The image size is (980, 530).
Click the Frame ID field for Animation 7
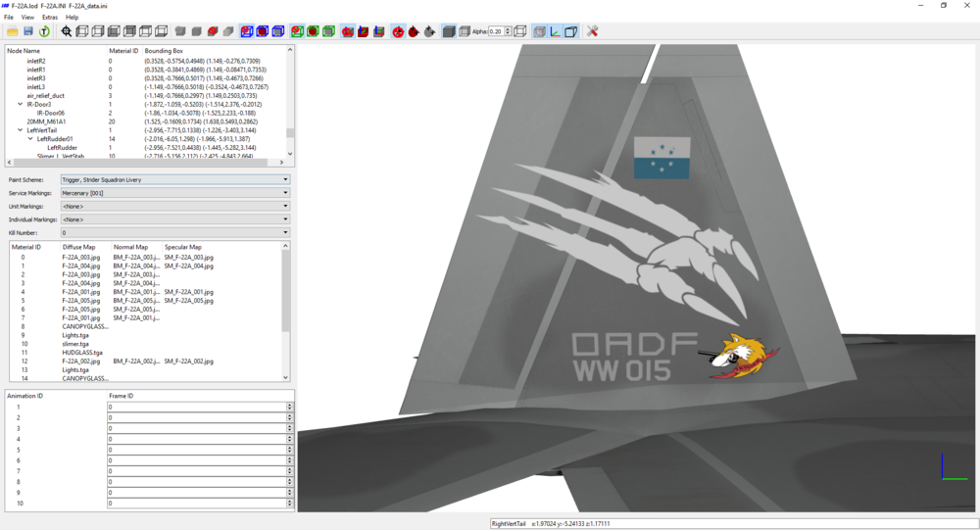click(x=197, y=471)
